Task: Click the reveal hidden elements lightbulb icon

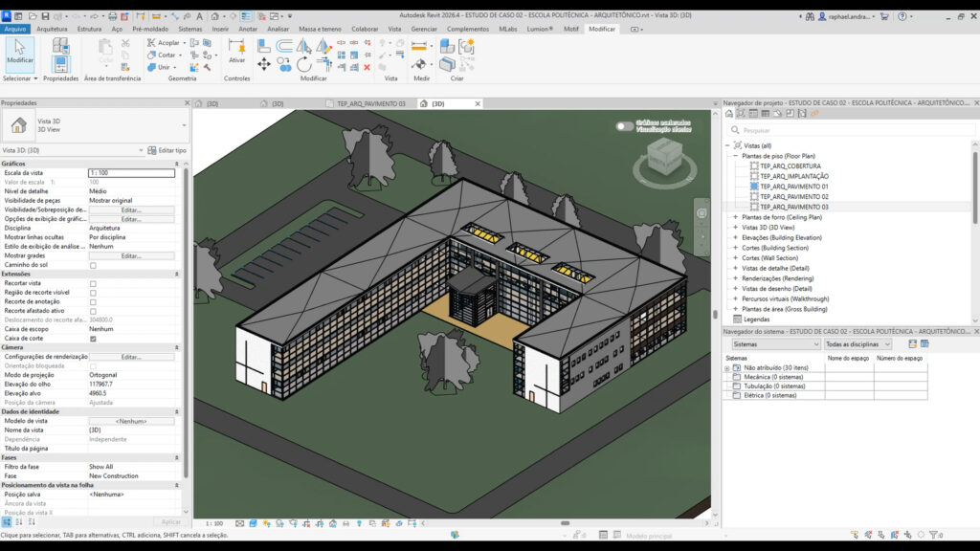Action: tap(359, 523)
